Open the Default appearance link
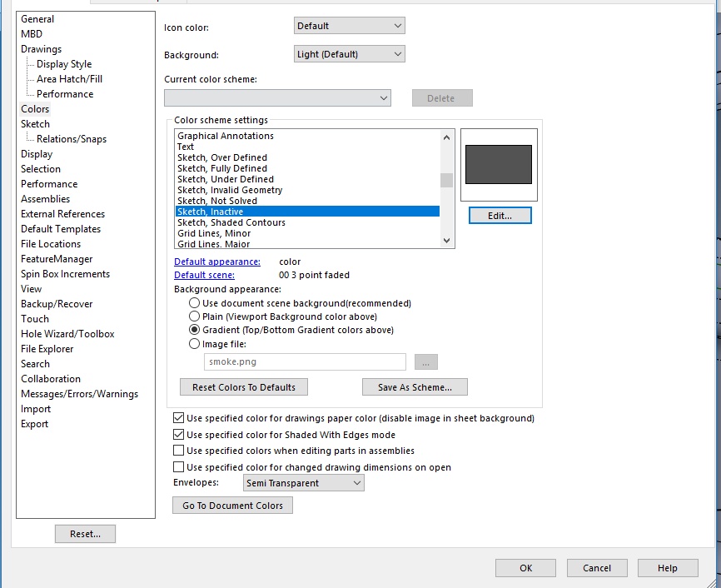 (217, 262)
